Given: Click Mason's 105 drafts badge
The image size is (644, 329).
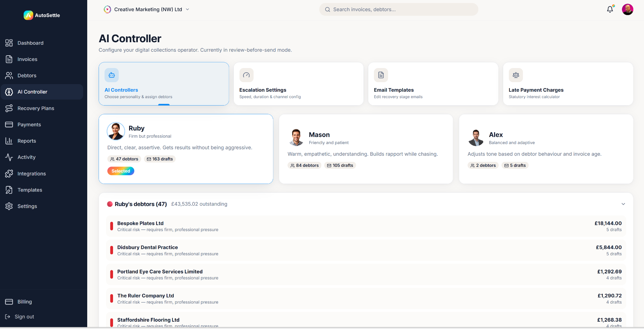Looking at the screenshot, I should tap(340, 165).
